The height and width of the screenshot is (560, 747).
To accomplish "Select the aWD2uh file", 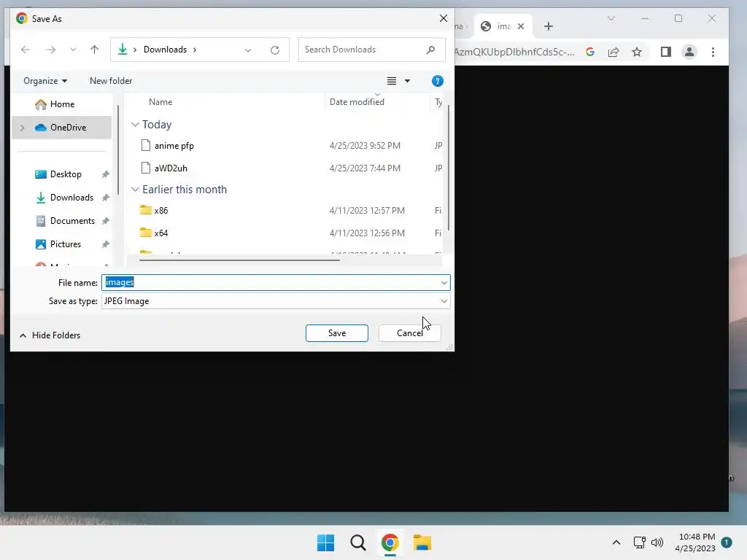I will point(171,168).
